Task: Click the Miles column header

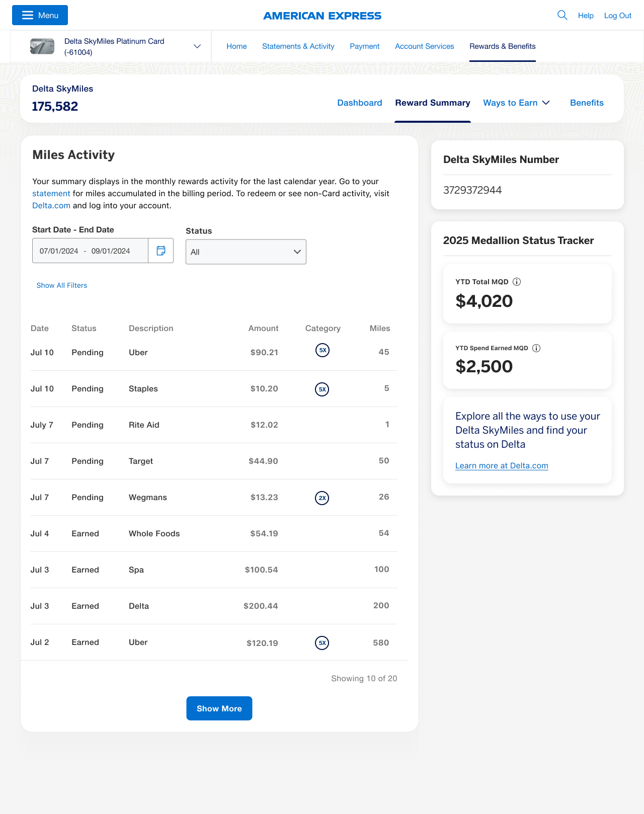Action: [x=380, y=328]
